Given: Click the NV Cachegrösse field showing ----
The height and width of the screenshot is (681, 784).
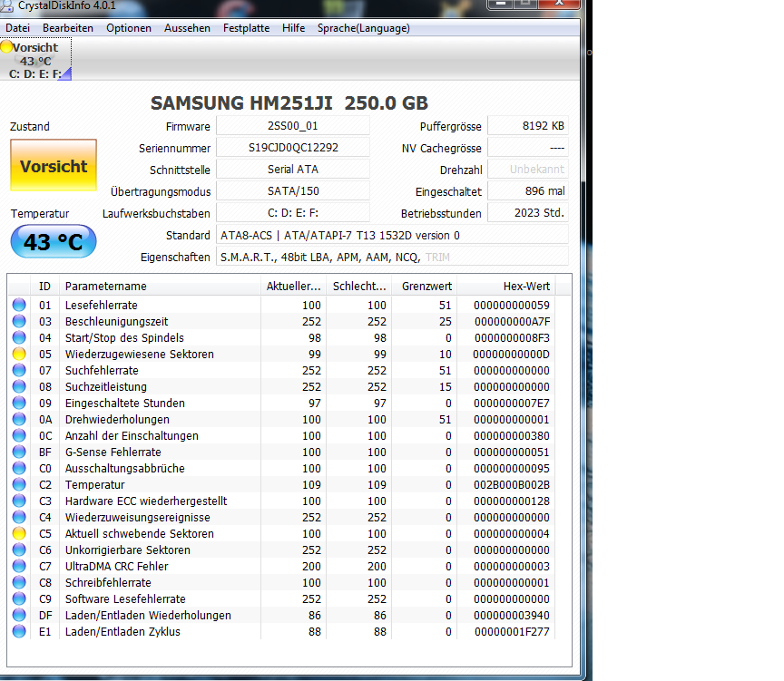Looking at the screenshot, I should click(528, 148).
